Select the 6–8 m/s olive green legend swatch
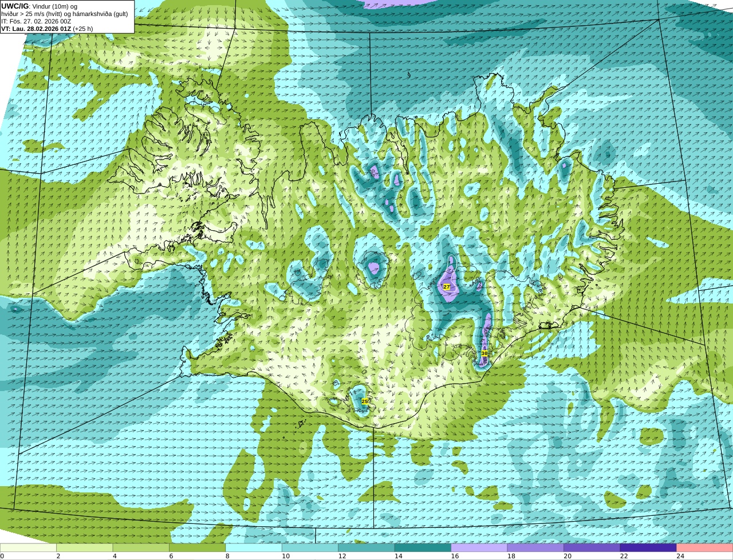This screenshot has width=733, height=560. point(198,547)
